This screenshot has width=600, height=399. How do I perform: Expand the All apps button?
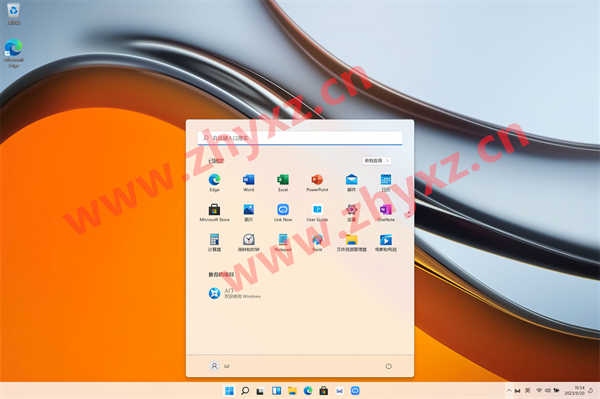point(376,161)
